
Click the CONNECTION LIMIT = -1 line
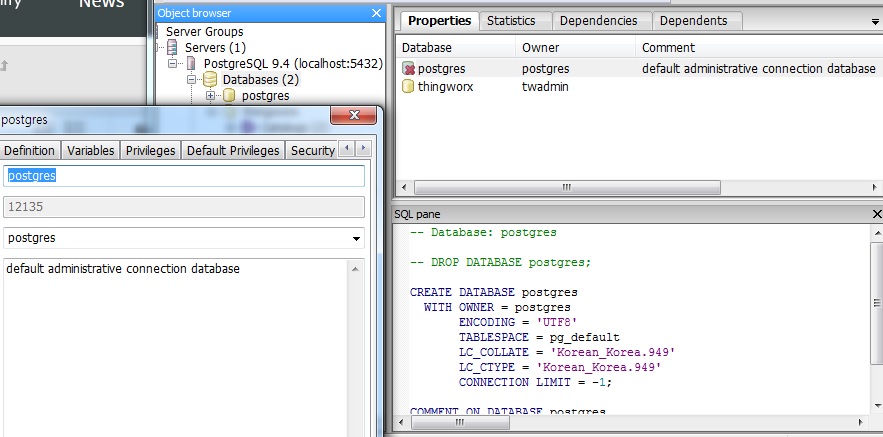[x=535, y=382]
